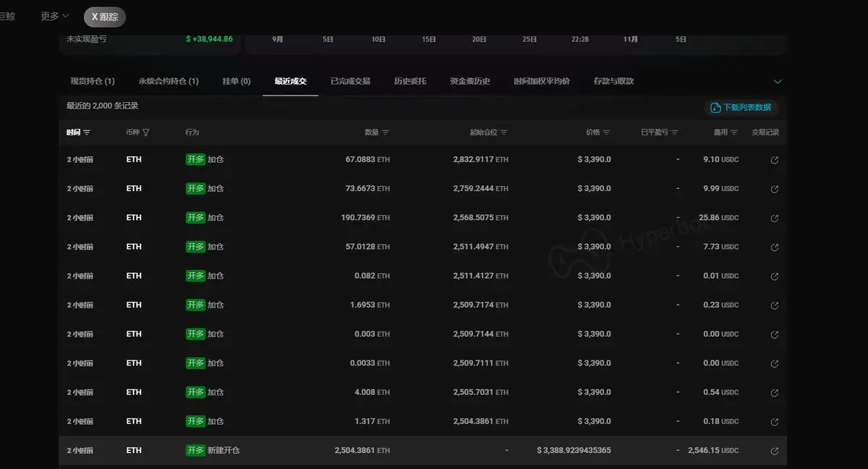Click price $ 3,388.9239435365 cell
868x469 pixels.
click(574, 450)
